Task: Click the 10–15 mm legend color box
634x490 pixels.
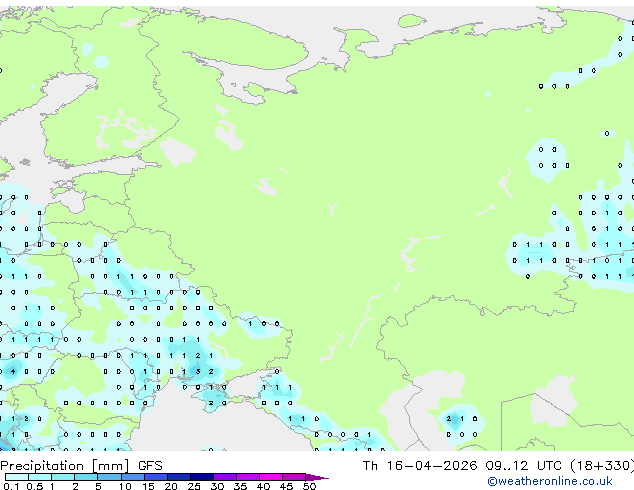Action: [x=133, y=477]
